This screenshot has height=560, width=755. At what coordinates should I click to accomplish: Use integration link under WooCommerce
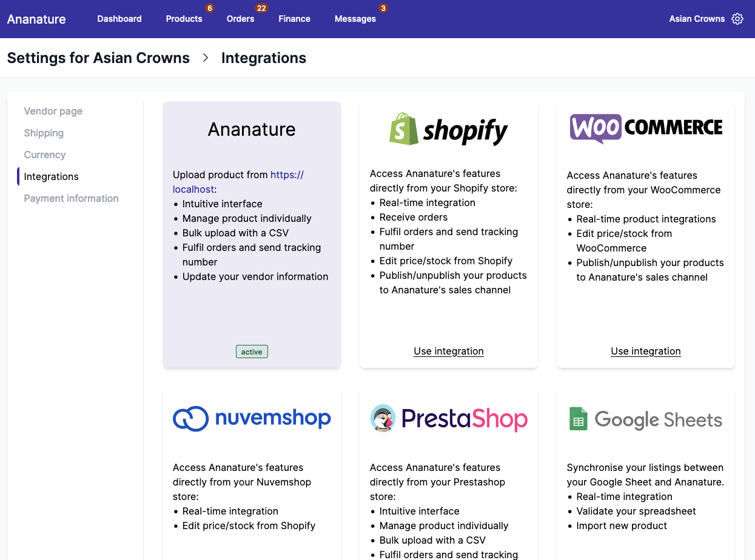coord(646,351)
